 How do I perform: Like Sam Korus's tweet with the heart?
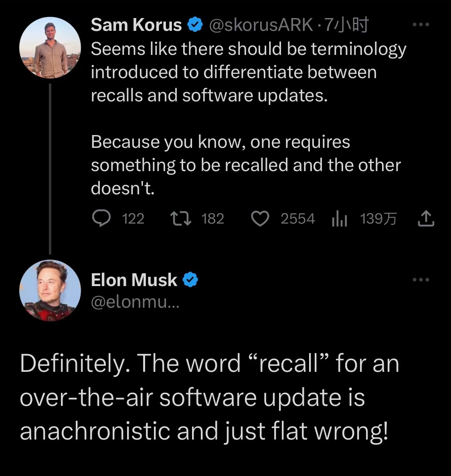click(x=260, y=219)
